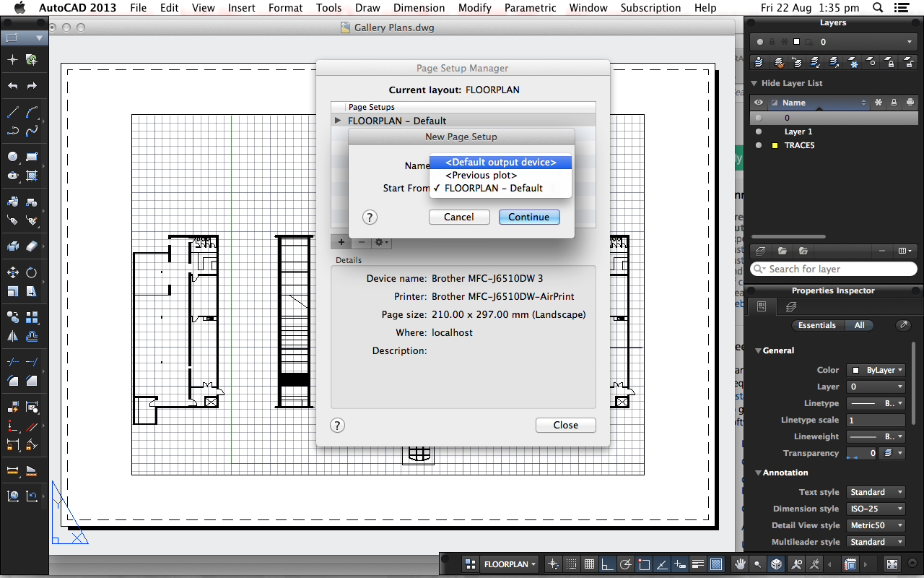
Task: Toggle Snap mode in status bar
Action: pyautogui.click(x=571, y=564)
